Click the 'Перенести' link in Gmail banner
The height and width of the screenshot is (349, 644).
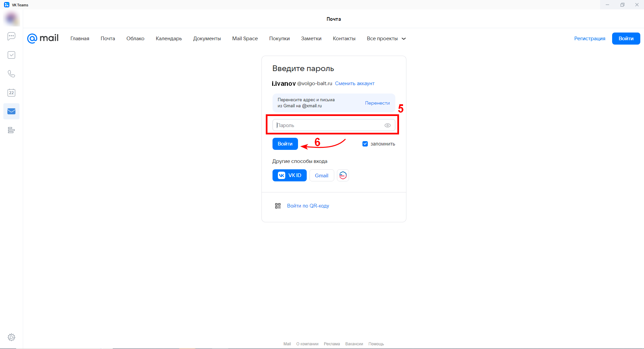pos(377,103)
